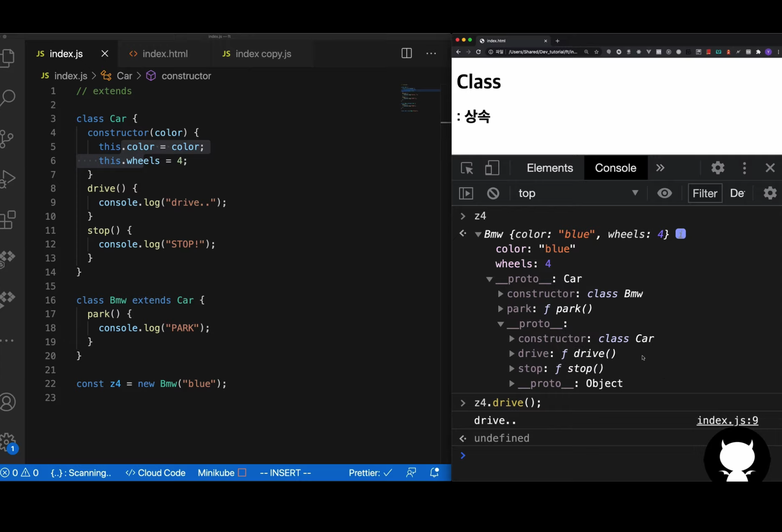The height and width of the screenshot is (532, 782).
Task: Open Run and Debug in activity bar
Action: (x=7, y=179)
